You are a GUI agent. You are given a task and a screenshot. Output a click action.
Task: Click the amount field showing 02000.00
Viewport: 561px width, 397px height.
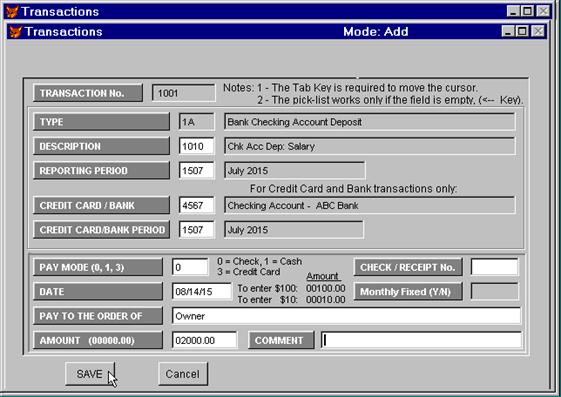[204, 340]
